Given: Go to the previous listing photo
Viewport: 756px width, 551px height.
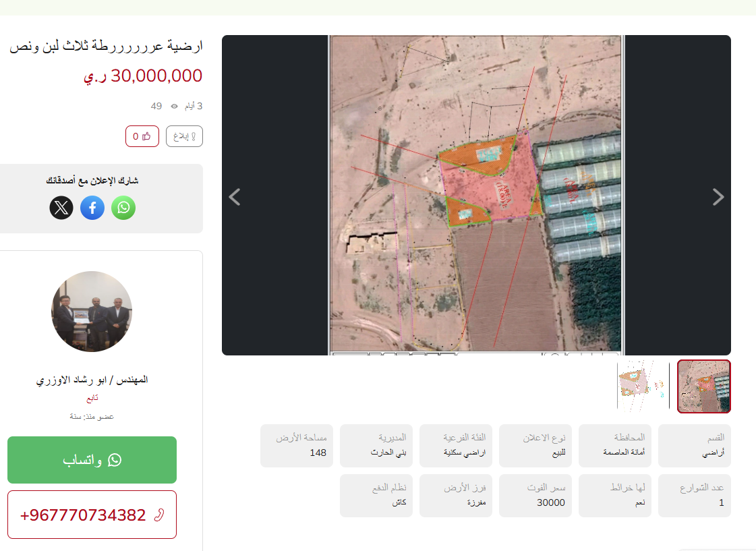Looking at the screenshot, I should coord(235,197).
